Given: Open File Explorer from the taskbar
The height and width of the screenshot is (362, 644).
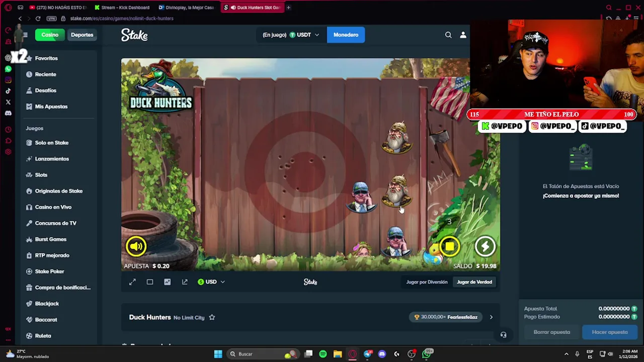Looking at the screenshot, I should coord(338,354).
